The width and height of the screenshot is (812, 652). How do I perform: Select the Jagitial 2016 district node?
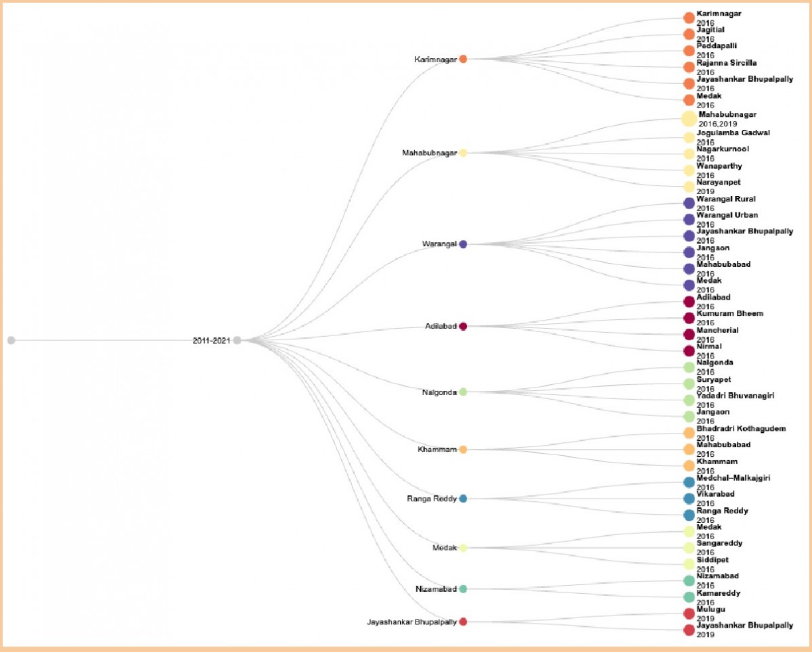(x=689, y=34)
